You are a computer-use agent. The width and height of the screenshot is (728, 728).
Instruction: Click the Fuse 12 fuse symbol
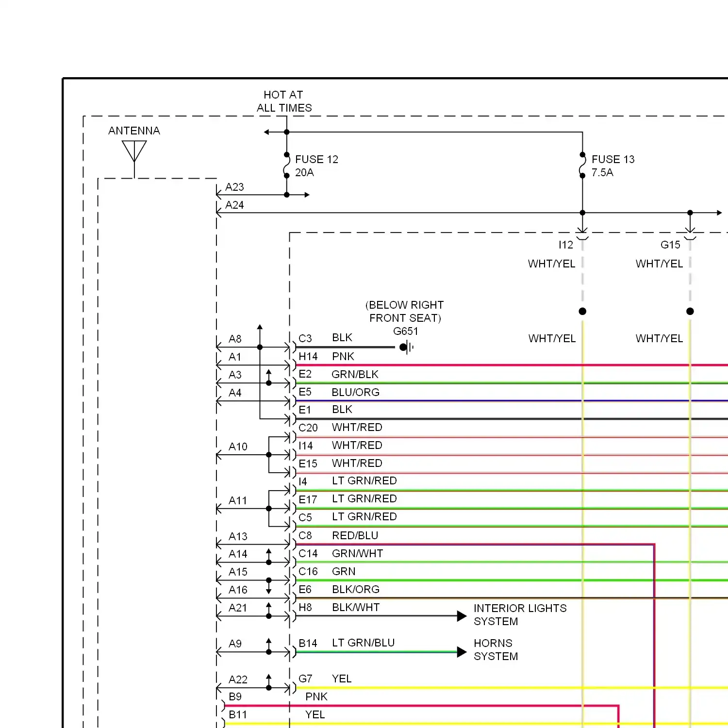click(x=287, y=165)
